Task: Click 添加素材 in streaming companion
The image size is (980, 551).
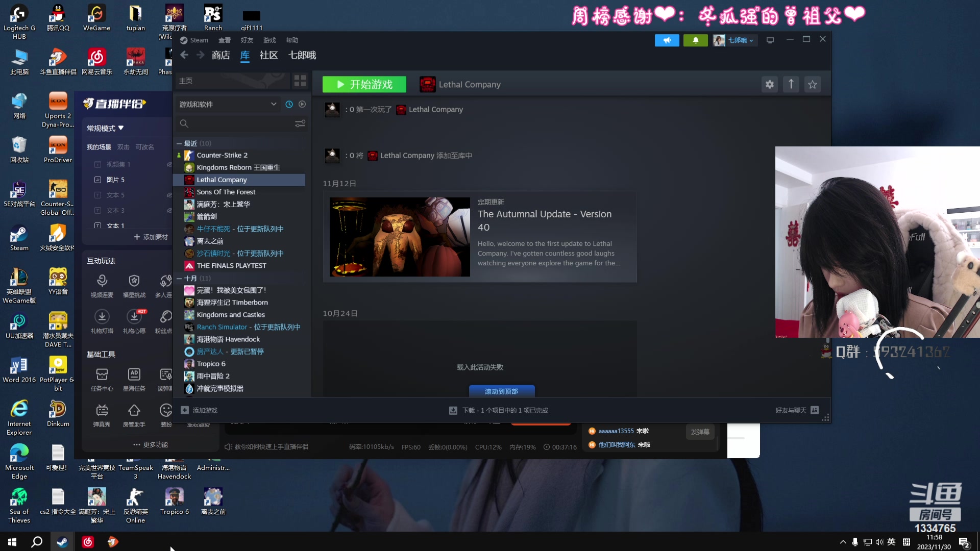Action: pyautogui.click(x=151, y=237)
